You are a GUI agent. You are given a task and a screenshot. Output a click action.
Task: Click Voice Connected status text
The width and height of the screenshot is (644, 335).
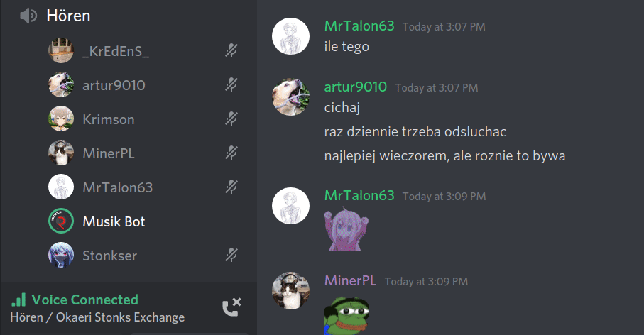(x=84, y=300)
